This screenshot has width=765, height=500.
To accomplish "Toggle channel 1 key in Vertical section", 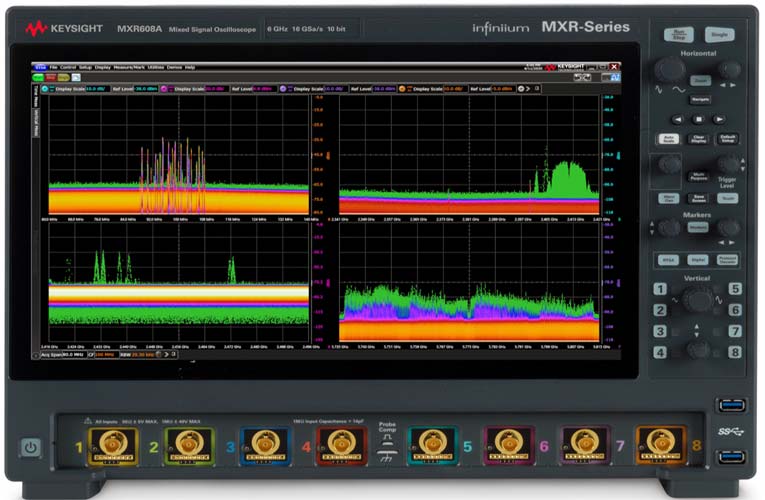I will [x=660, y=289].
